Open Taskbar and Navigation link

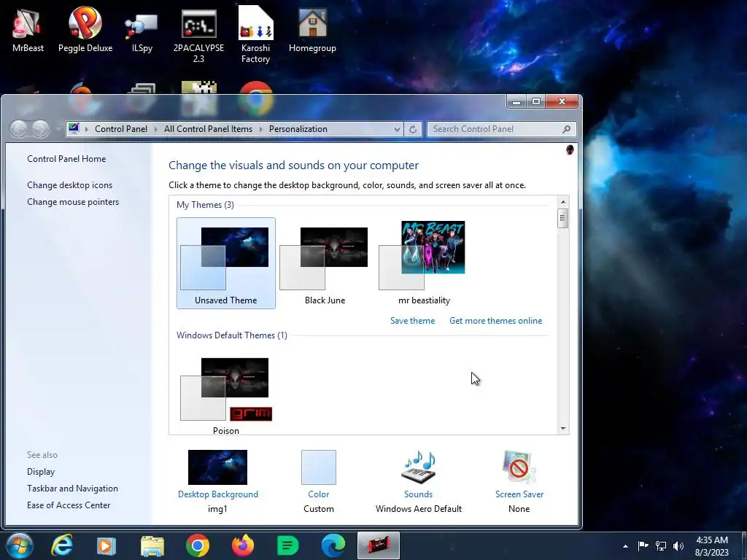72,489
